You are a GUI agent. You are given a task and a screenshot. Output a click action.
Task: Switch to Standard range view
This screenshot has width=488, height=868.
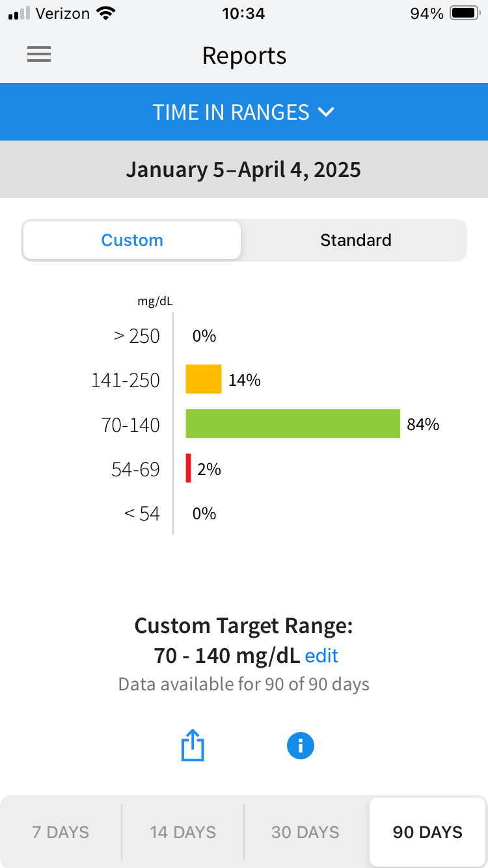(x=355, y=240)
